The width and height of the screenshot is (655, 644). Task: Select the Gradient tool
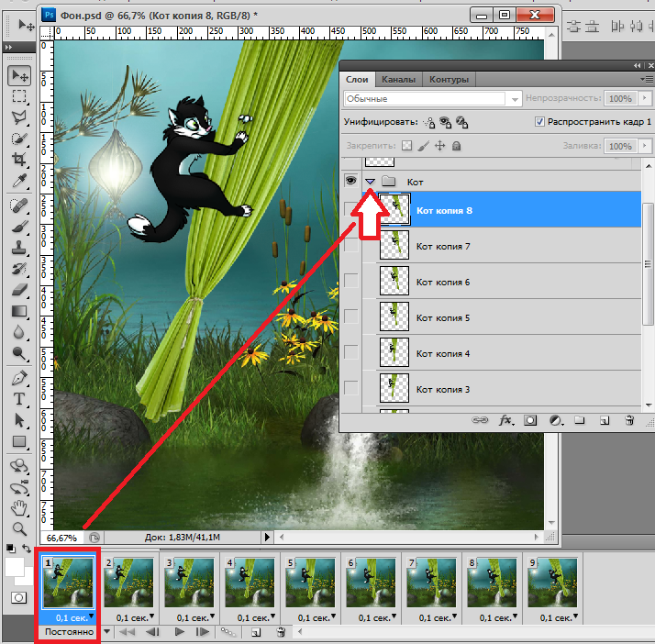[19, 311]
